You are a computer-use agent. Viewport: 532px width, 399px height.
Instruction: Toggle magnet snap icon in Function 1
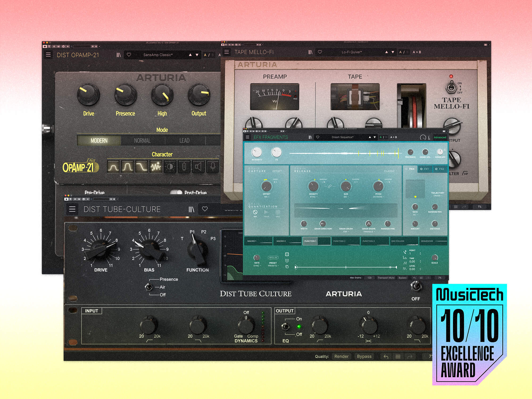287,261
